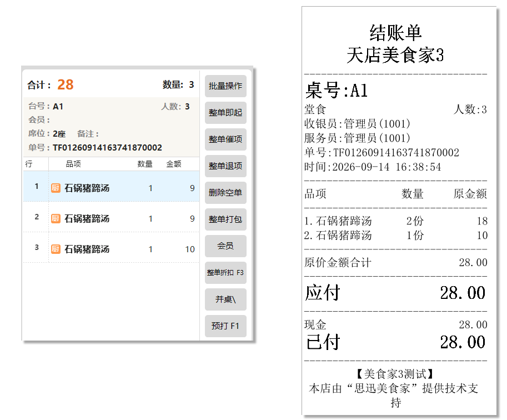
Task: Click the amount 10 in order row 3
Action: coord(190,249)
